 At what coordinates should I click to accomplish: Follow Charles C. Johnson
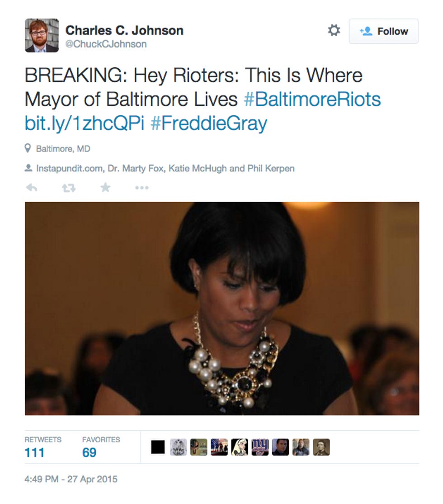pyautogui.click(x=384, y=31)
